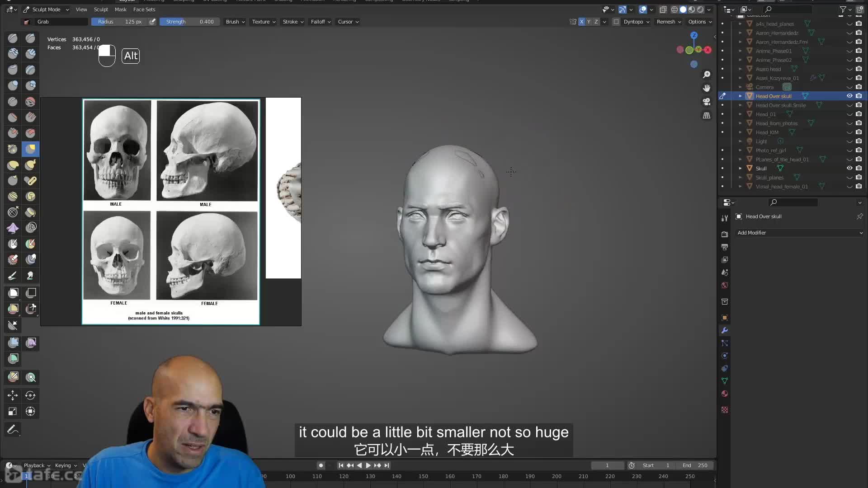Open the Stroke dropdown
This screenshot has width=868, height=488.
pos(293,22)
